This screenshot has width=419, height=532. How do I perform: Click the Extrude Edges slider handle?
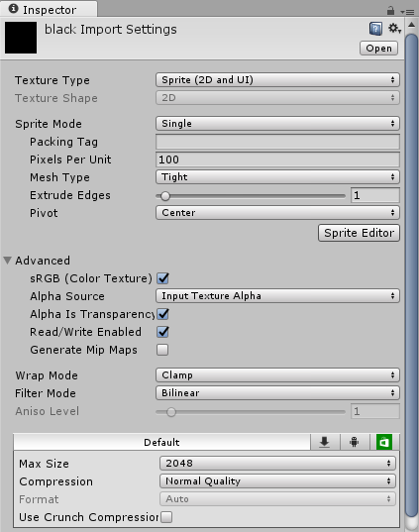point(165,196)
